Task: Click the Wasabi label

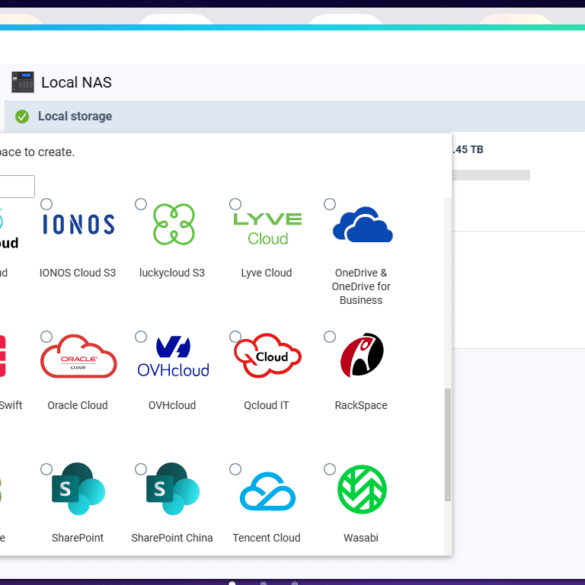Action: (361, 538)
